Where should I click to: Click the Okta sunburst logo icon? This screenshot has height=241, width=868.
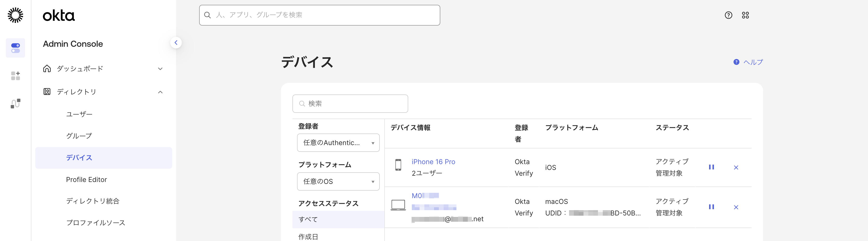pyautogui.click(x=15, y=15)
